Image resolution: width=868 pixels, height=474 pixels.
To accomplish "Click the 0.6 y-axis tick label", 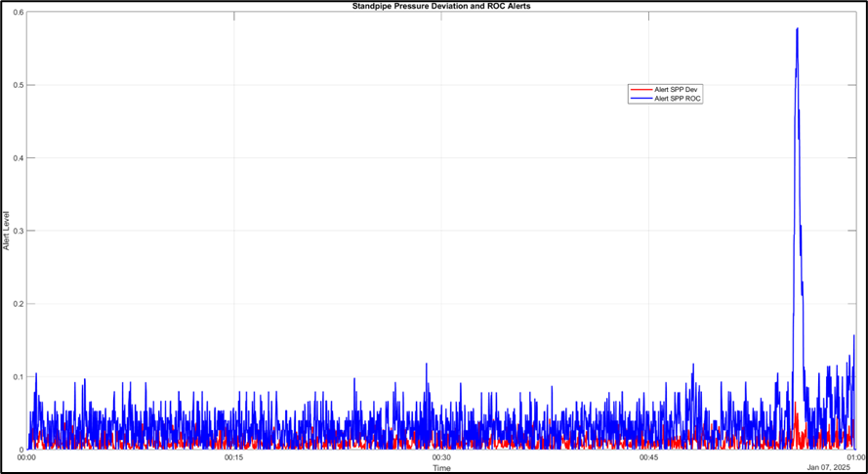I will point(18,13).
